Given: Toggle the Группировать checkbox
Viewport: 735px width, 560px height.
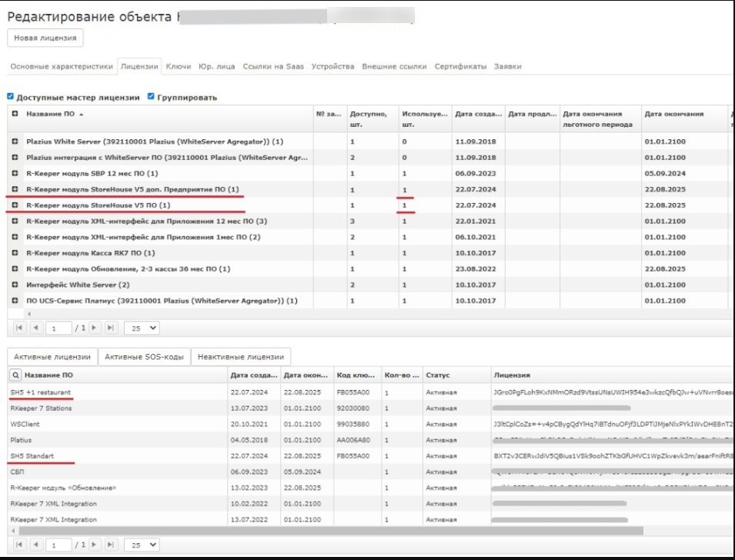Looking at the screenshot, I should click(x=151, y=96).
